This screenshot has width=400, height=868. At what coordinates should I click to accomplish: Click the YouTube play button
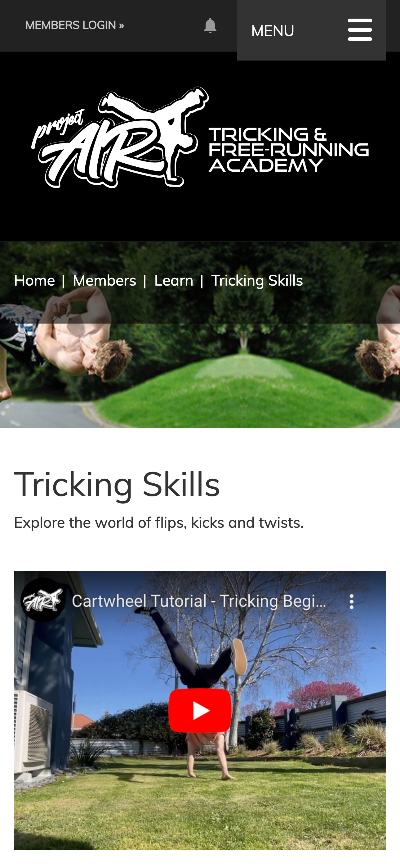tap(200, 710)
